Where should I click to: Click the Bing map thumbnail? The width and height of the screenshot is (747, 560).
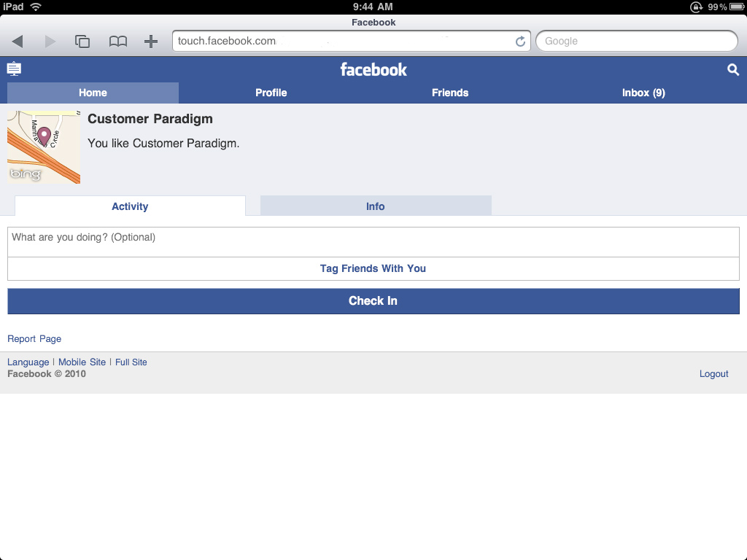pos(44,147)
